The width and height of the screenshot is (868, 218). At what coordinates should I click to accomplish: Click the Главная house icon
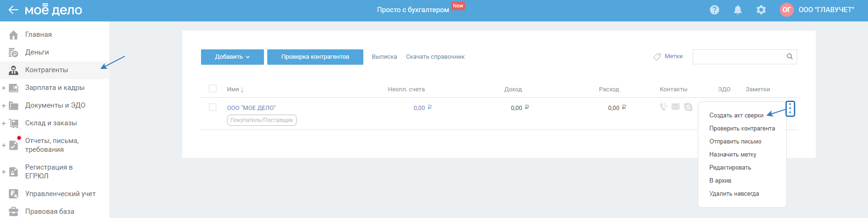[x=14, y=34]
